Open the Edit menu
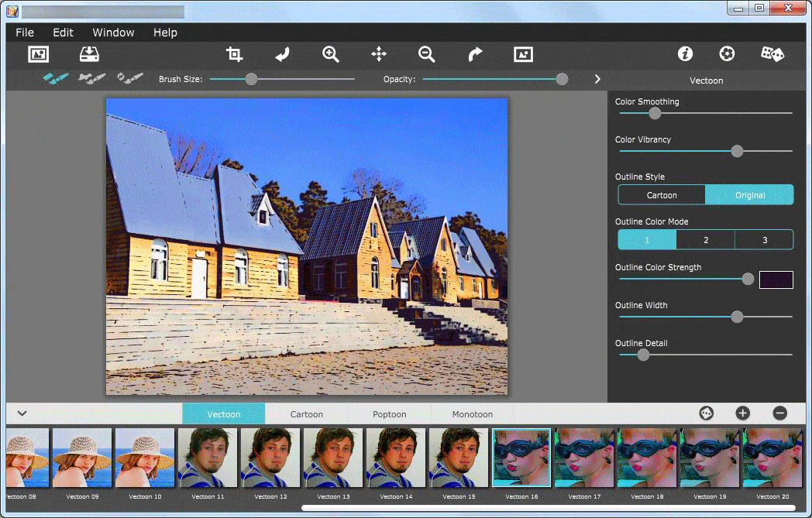Image resolution: width=812 pixels, height=518 pixels. [x=62, y=33]
